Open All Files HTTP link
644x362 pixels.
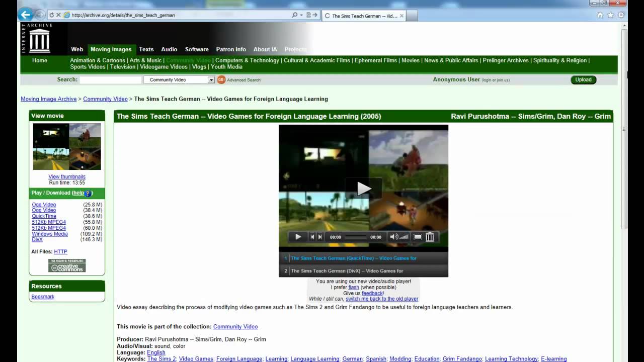pos(60,251)
